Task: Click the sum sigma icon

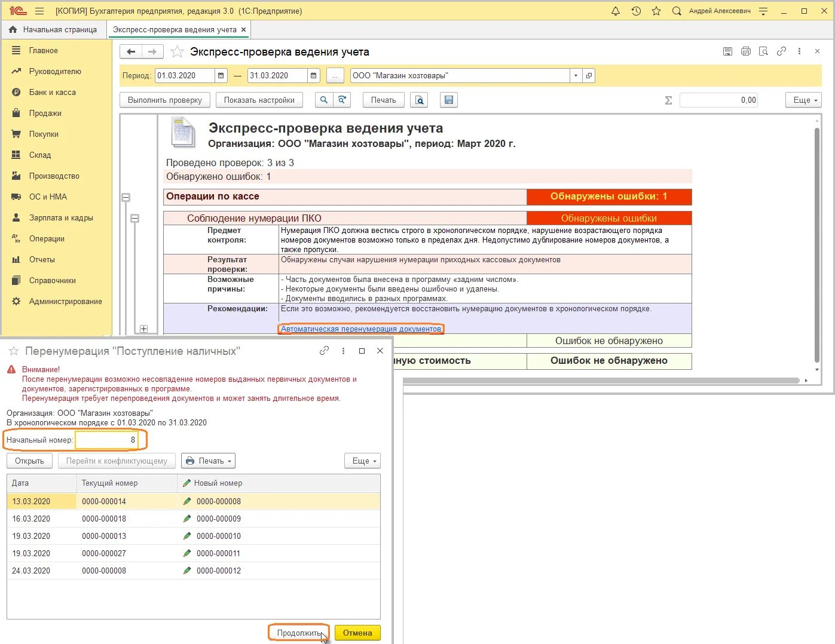Action: 668,100
